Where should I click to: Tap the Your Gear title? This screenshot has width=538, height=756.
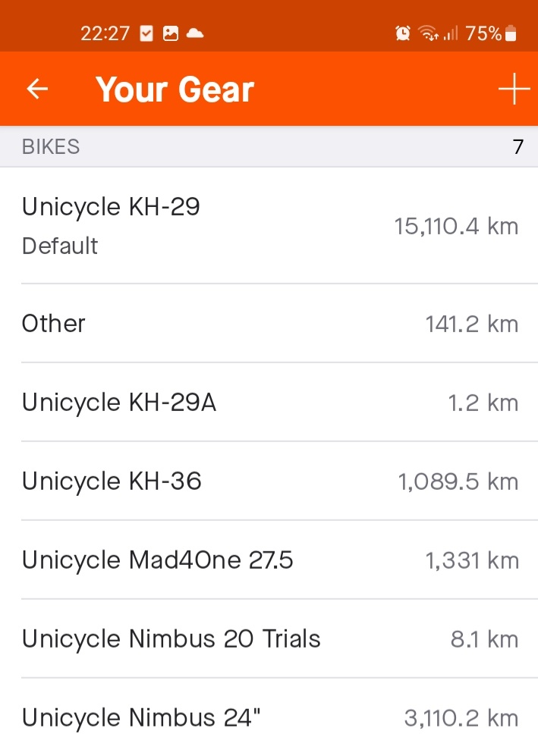pos(175,89)
